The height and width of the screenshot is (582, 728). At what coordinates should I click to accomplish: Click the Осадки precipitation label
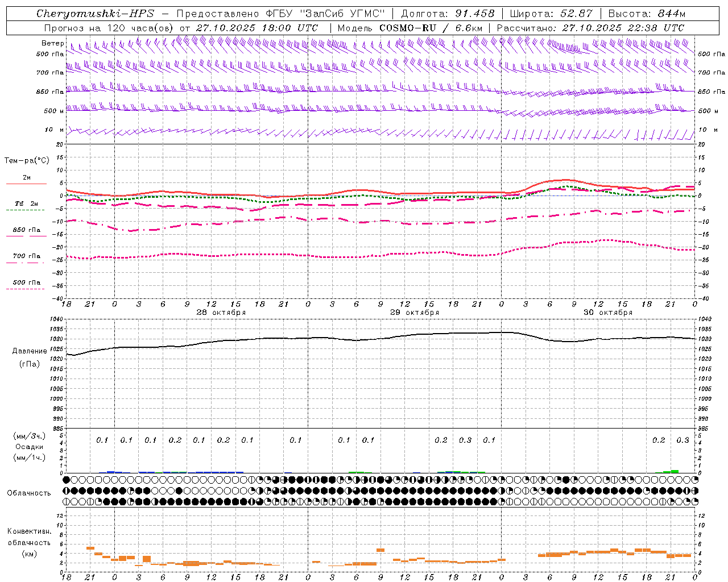(29, 447)
